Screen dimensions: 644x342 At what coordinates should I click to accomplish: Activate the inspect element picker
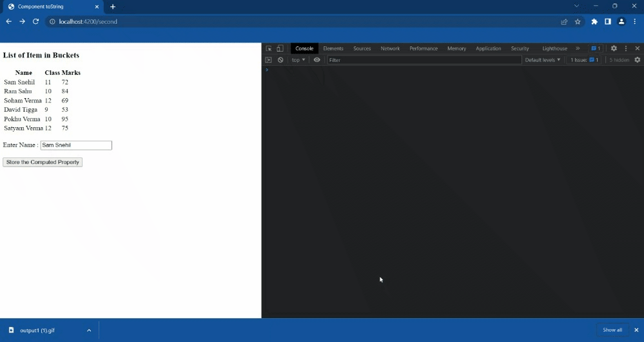[x=269, y=48]
